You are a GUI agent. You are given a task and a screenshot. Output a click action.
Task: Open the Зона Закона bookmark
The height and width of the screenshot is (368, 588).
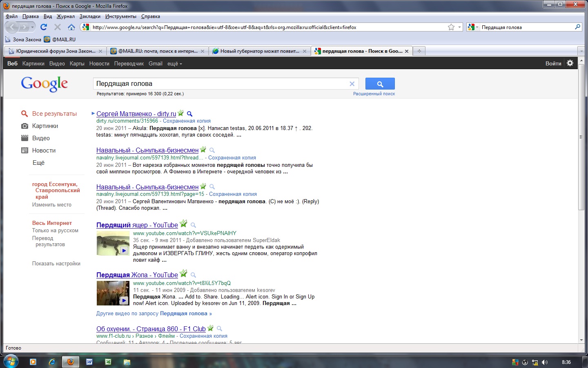click(x=23, y=40)
